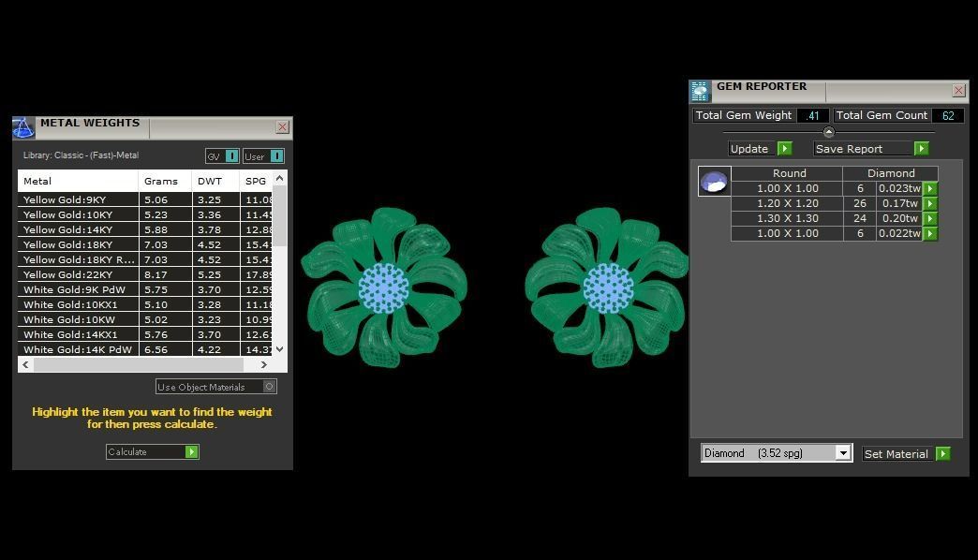The height and width of the screenshot is (560, 978).
Task: Click the Calculate button
Action: click(152, 451)
